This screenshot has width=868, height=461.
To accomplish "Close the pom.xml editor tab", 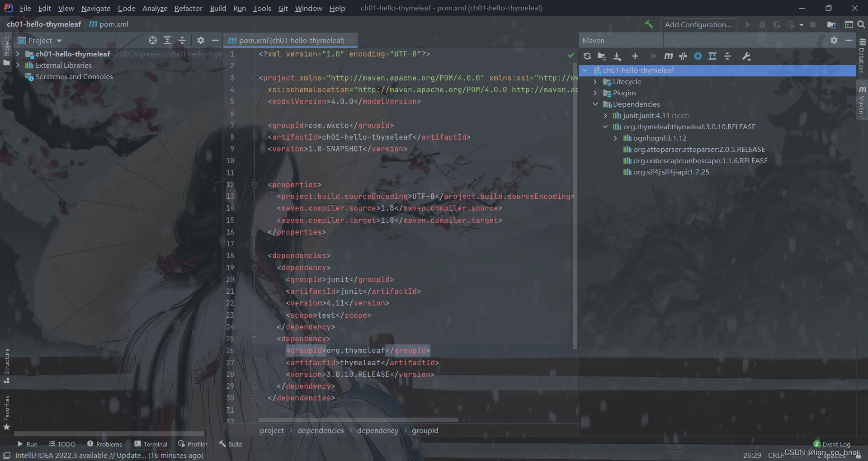I will point(351,40).
